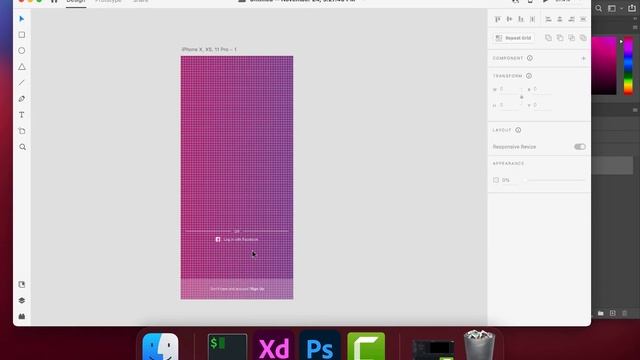
Task: Click the Intersect boolean operation icon
Action: (571, 38)
